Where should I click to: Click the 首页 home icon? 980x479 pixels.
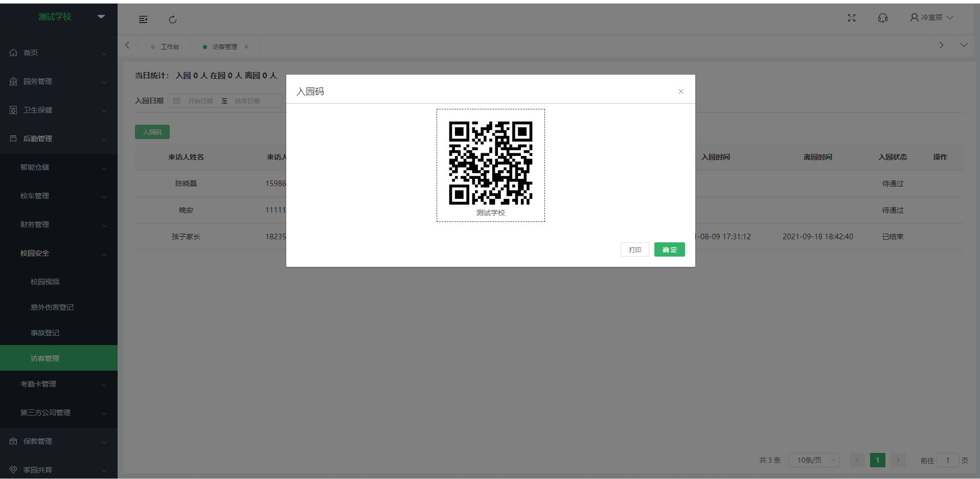[13, 53]
